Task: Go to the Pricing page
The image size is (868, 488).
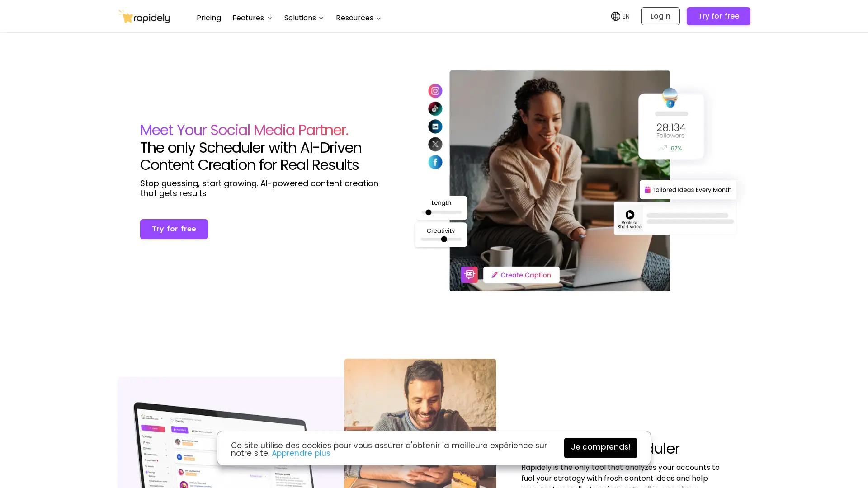Action: click(x=208, y=18)
